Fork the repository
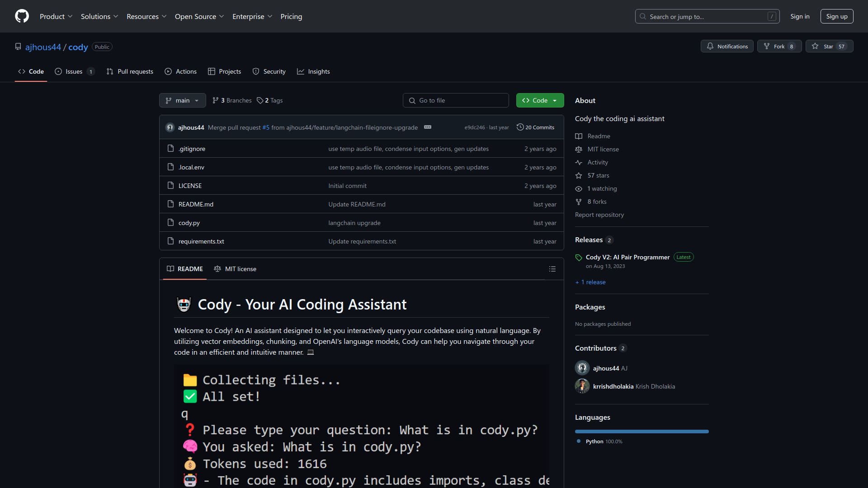The image size is (868, 488). tap(779, 46)
